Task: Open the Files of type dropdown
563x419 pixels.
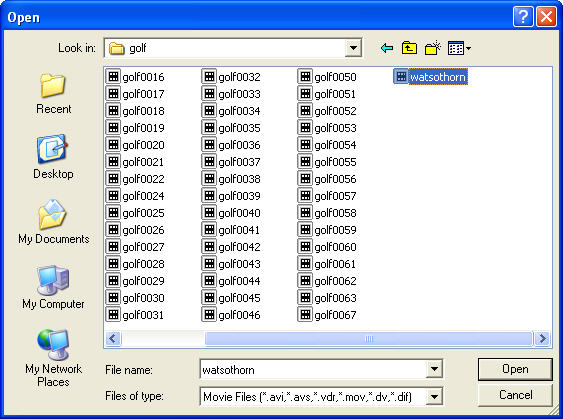Action: (434, 397)
